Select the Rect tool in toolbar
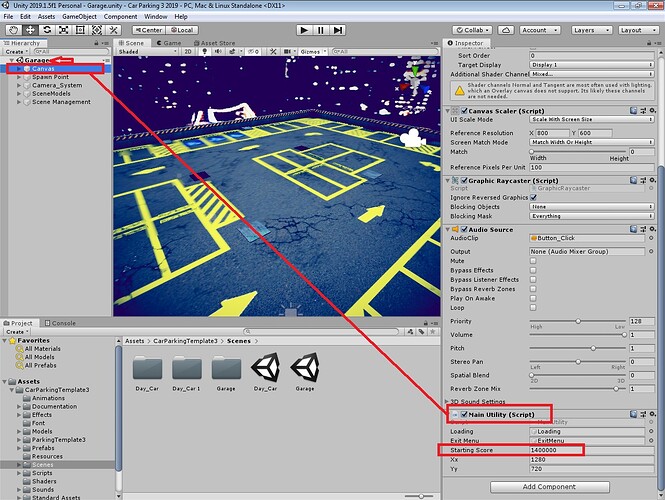 coord(80,30)
